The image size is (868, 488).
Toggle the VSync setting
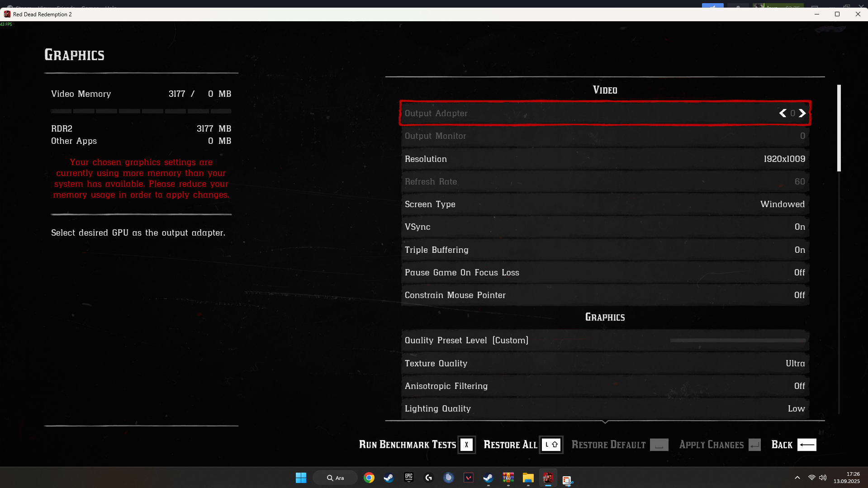[605, 227]
